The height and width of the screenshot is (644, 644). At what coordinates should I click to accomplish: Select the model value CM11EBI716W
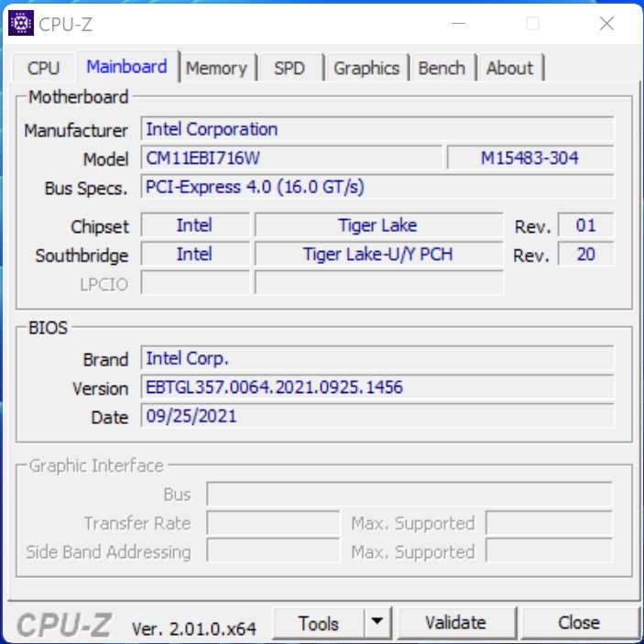coord(291,158)
